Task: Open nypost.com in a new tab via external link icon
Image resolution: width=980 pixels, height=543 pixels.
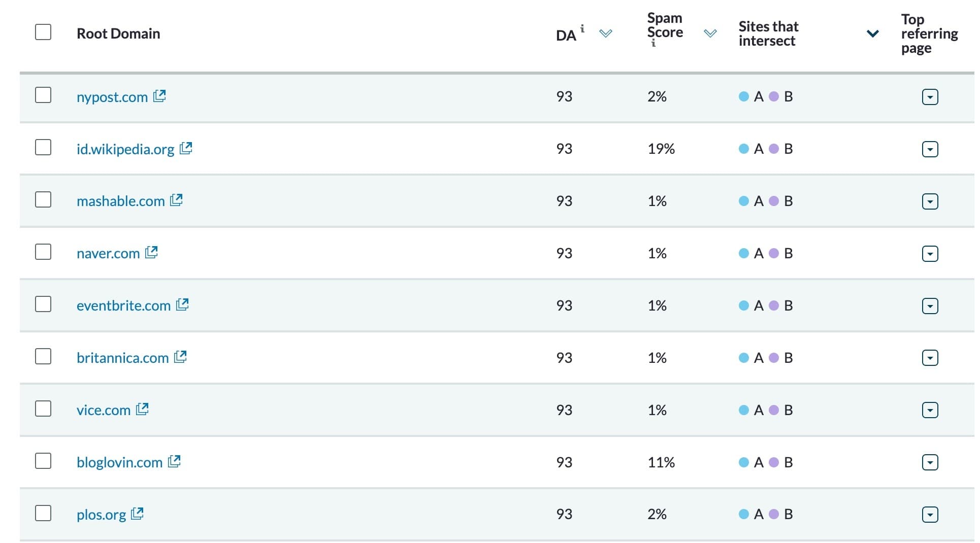Action: (x=160, y=96)
